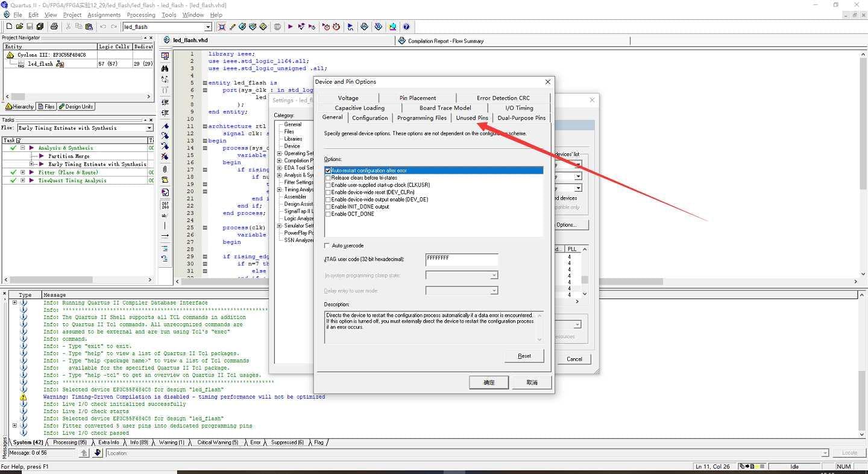Click the Copy toolbar icon
Image resolution: width=868 pixels, height=474 pixels.
[78, 27]
